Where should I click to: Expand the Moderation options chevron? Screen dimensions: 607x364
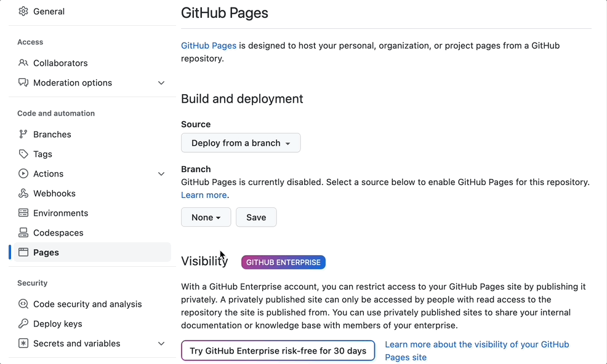tap(161, 83)
